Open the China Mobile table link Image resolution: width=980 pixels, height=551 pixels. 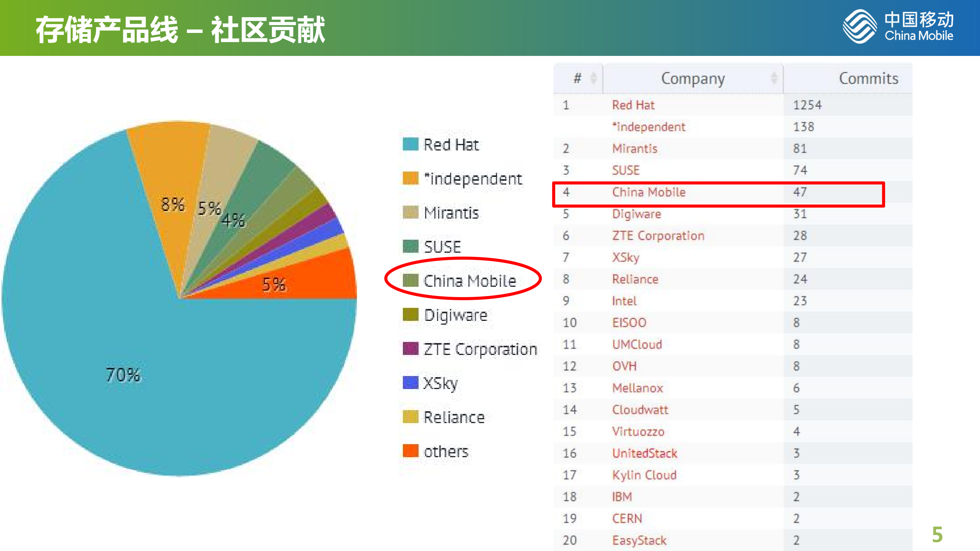648,192
